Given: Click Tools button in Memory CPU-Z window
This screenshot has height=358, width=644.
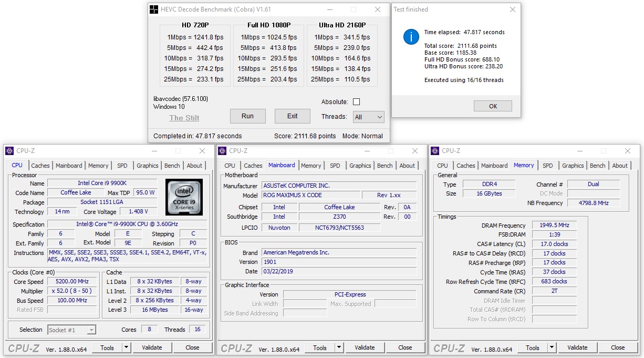Looking at the screenshot, I should pyautogui.click(x=533, y=347).
